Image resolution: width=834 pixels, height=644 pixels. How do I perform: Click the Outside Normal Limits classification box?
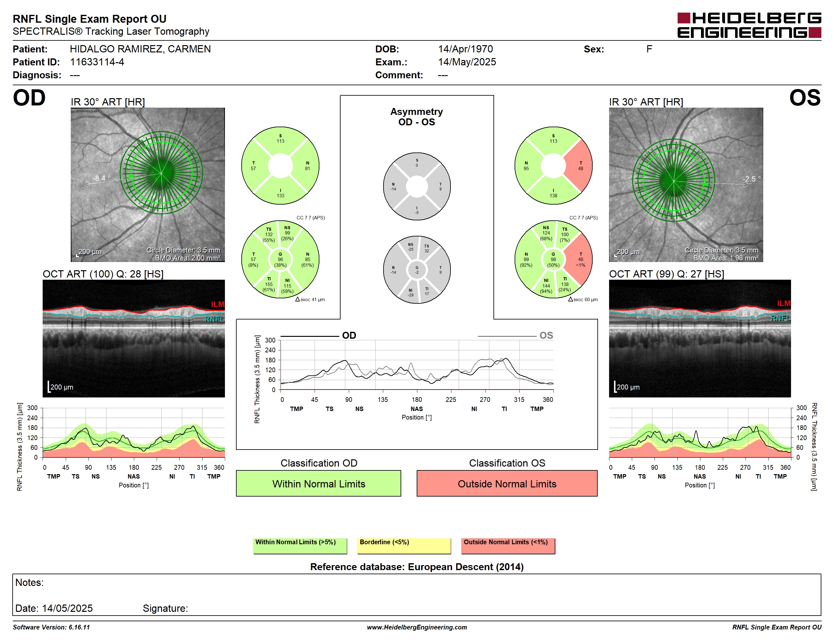507,483
